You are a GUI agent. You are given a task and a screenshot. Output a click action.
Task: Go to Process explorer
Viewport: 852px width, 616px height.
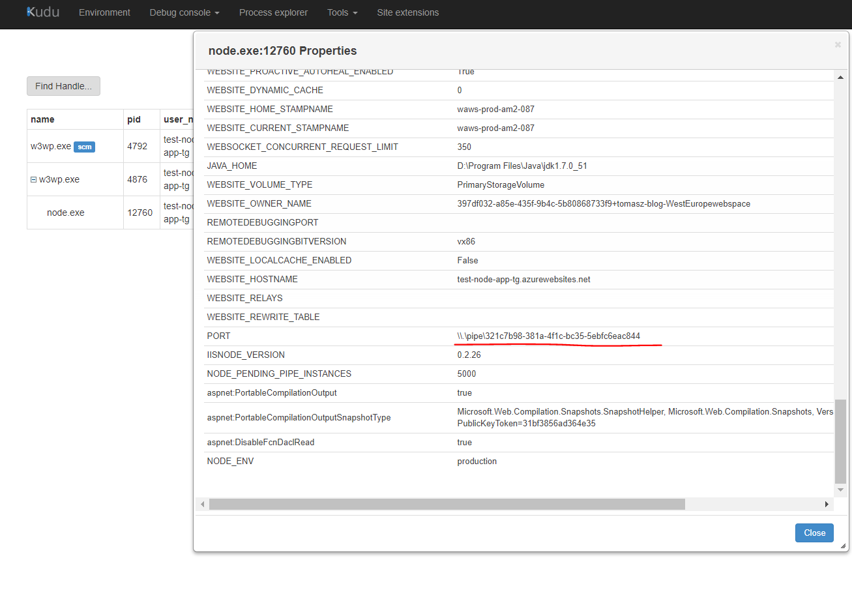click(x=273, y=12)
